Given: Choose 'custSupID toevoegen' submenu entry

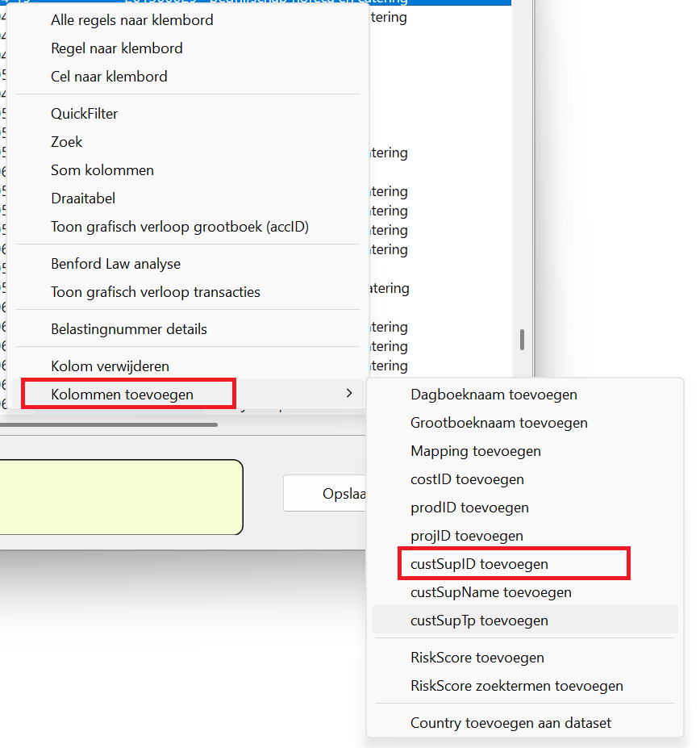Looking at the screenshot, I should pyautogui.click(x=479, y=564).
